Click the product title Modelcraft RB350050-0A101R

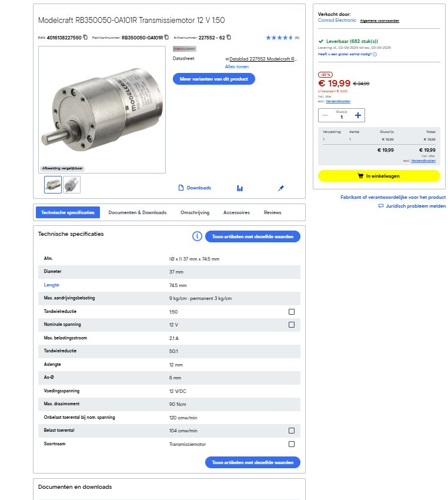tap(131, 20)
